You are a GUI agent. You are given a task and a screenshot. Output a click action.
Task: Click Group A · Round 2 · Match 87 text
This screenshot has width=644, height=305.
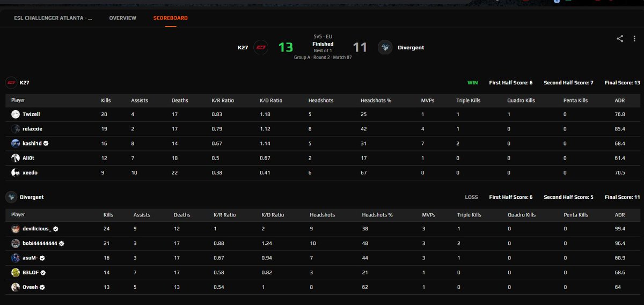click(x=323, y=57)
